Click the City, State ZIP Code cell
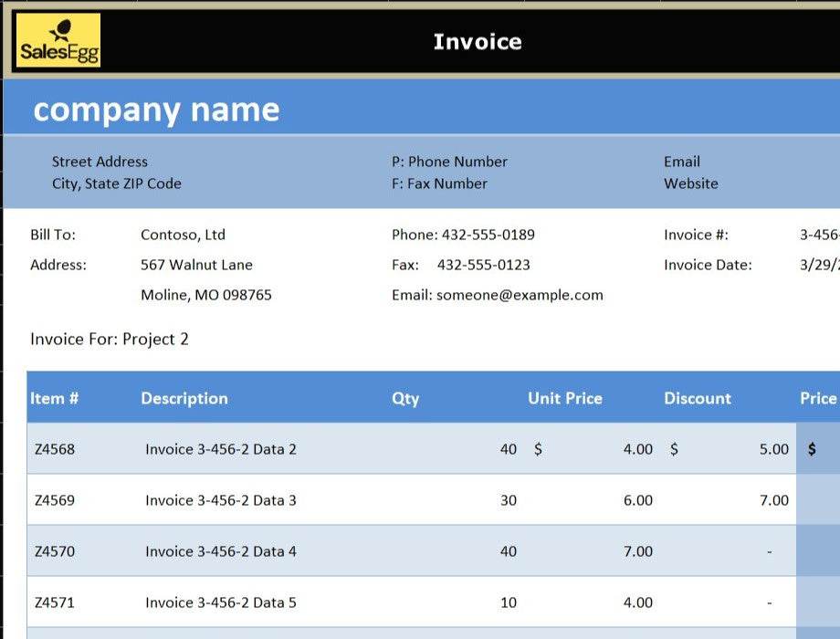Viewport: 840px width, 639px height. point(116,183)
